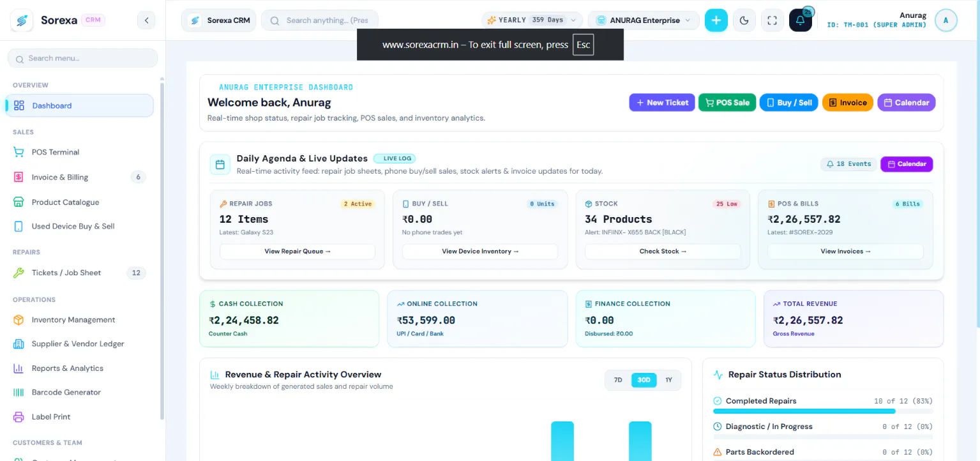Click the purple Calendar button in Daily Agenda
This screenshot has height=461, width=980.
907,164
